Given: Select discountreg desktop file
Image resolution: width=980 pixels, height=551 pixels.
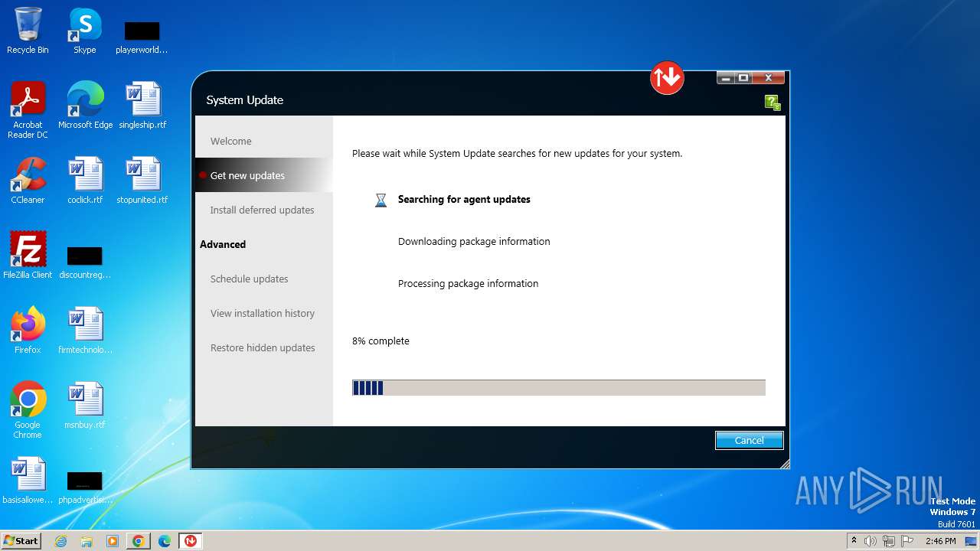Looking at the screenshot, I should 85,262.
